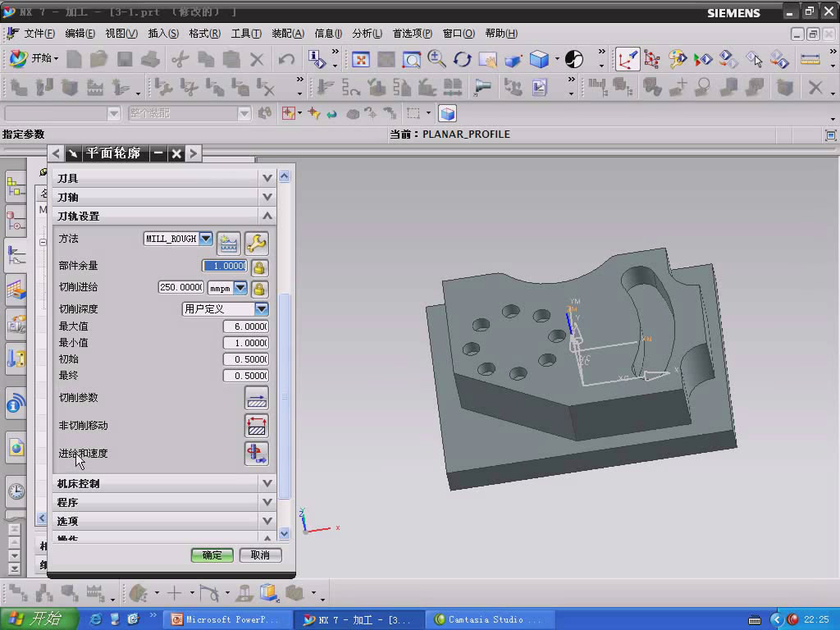Click the Fit view toolbar icon
This screenshot has width=840, height=630.
[361, 59]
